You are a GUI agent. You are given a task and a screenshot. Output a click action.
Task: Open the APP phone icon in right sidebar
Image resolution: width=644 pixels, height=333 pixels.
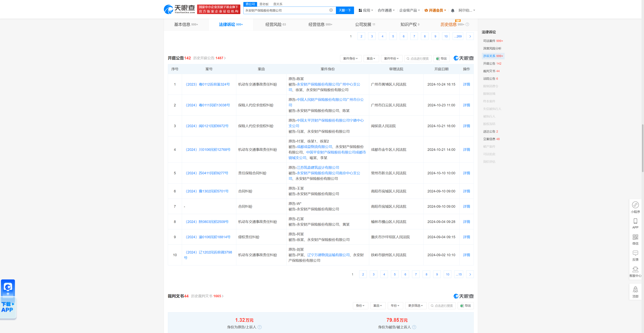(x=635, y=223)
